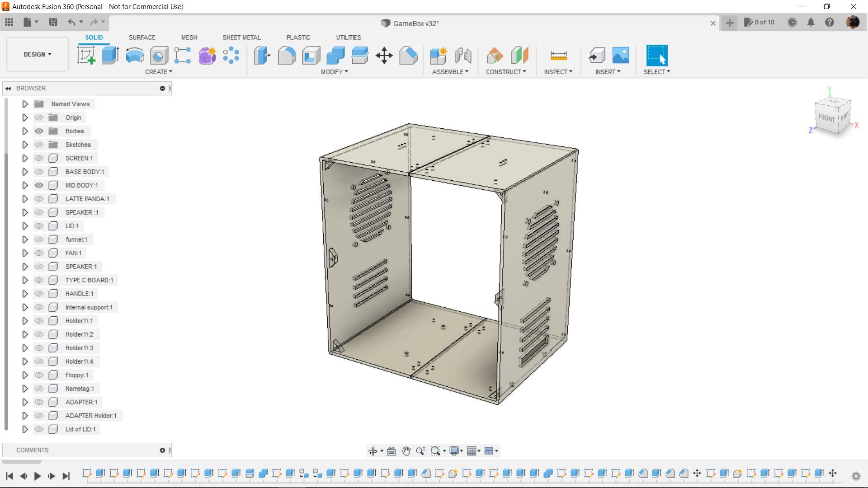Toggle visibility of the Bodies folder
868x488 pixels.
(x=39, y=131)
